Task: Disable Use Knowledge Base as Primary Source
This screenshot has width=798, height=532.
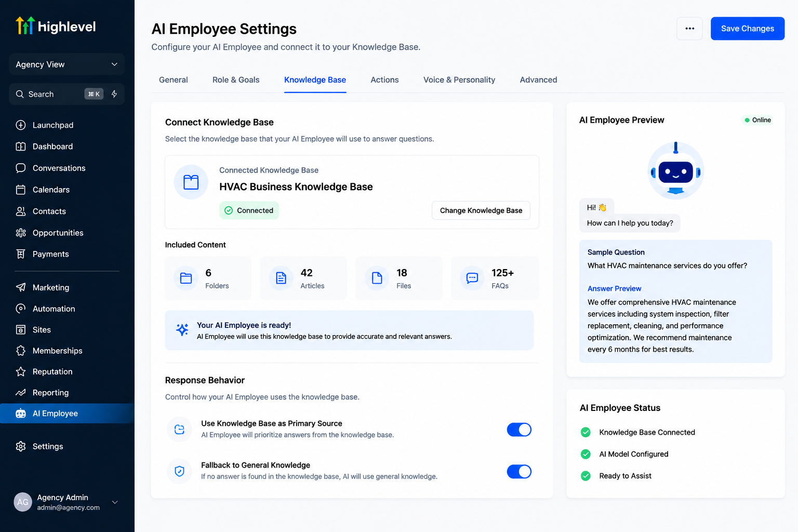Action: [519, 430]
